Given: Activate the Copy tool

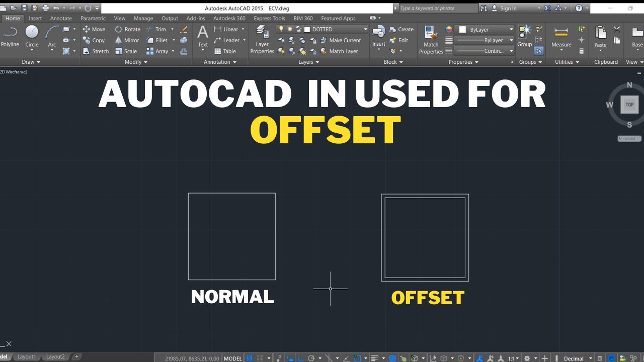Looking at the screenshot, I should click(x=94, y=40).
